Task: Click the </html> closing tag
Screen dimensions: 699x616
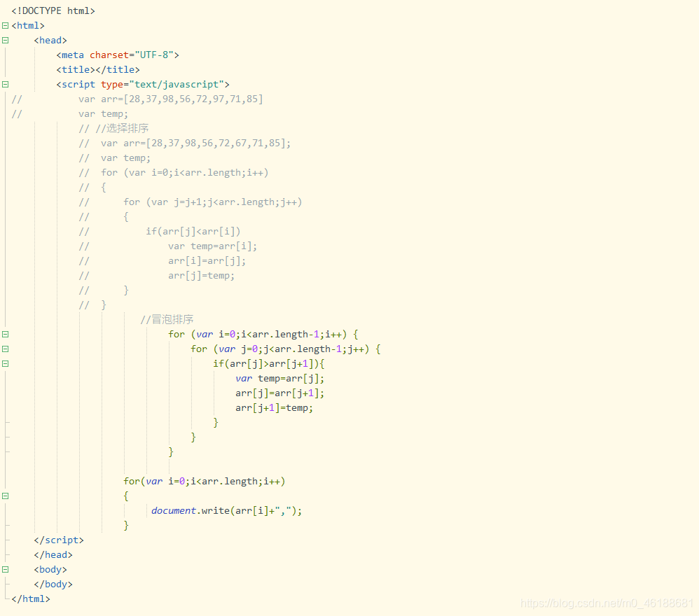Action: (x=31, y=598)
